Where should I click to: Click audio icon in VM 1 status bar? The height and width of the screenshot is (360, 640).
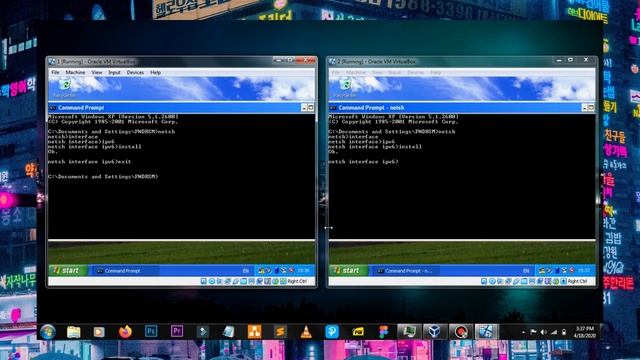point(220,281)
